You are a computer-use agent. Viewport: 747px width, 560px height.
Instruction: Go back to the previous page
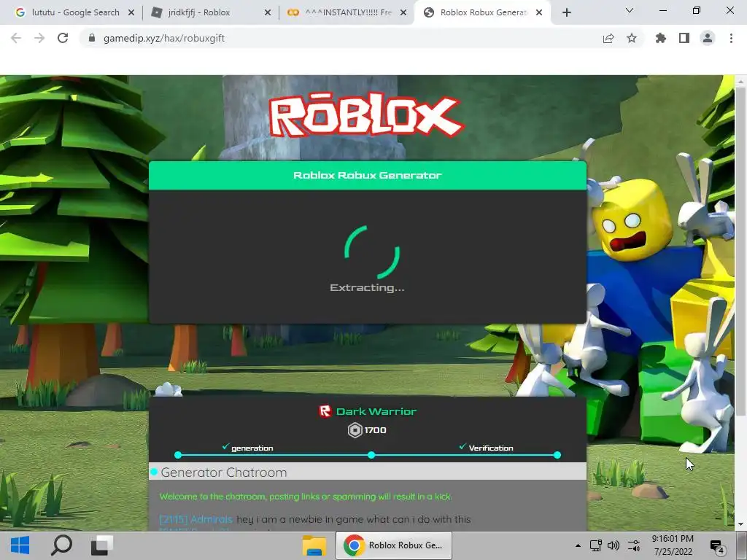pos(16,38)
